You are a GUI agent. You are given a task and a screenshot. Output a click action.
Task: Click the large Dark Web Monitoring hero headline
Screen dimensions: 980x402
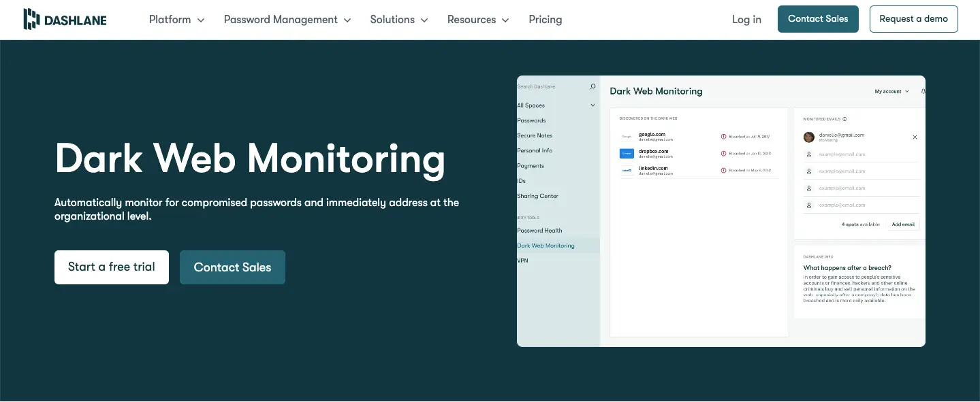250,158
